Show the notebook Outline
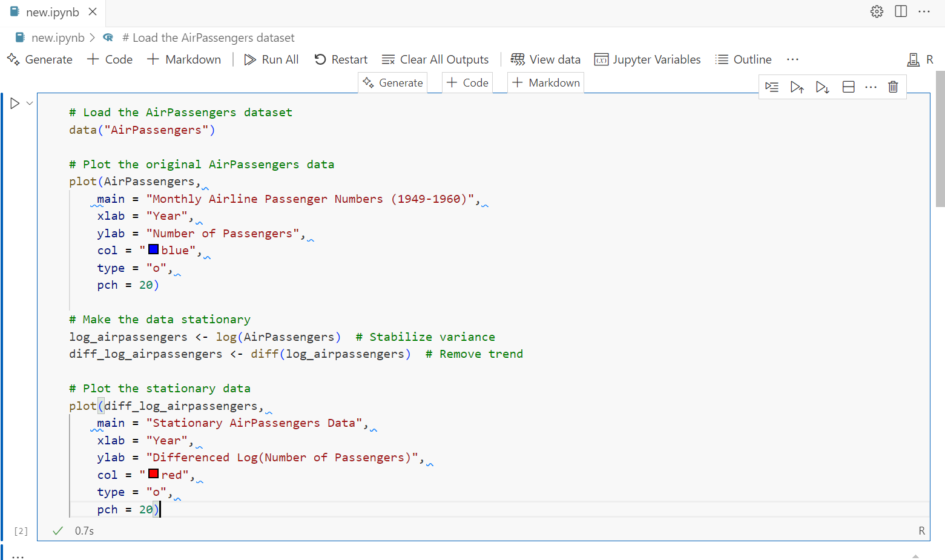The image size is (945, 560). pyautogui.click(x=743, y=59)
